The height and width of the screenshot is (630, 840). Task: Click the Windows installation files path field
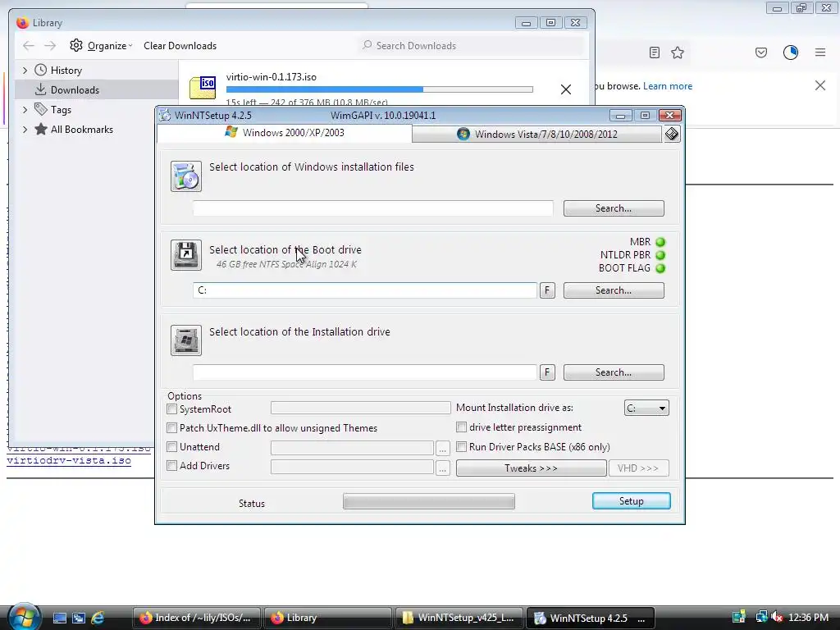[373, 208]
